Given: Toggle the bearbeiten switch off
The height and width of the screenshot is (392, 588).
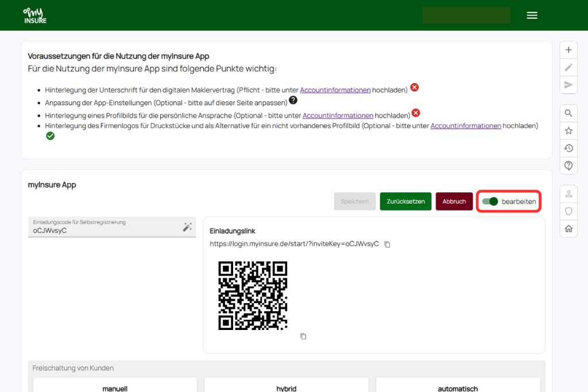Looking at the screenshot, I should click(490, 201).
